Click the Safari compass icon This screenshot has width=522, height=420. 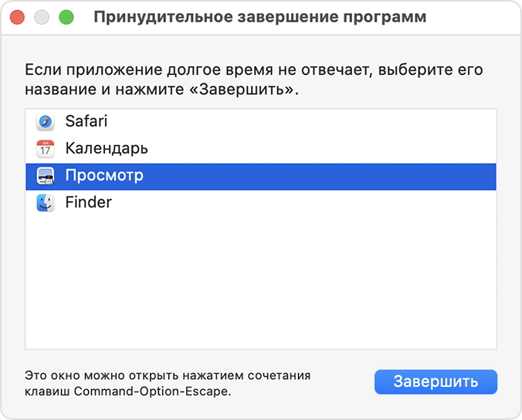click(46, 122)
